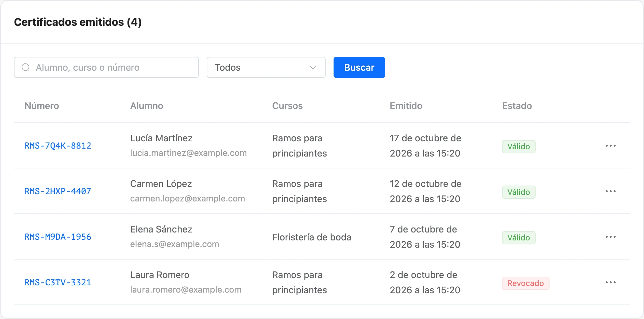Expand the Todos status filter dropdown
Image resolution: width=644 pixels, height=319 pixels.
(x=266, y=67)
